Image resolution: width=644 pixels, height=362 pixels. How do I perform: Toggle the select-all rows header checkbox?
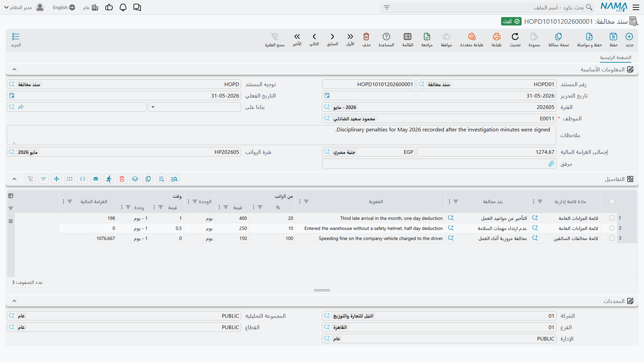coord(612,201)
